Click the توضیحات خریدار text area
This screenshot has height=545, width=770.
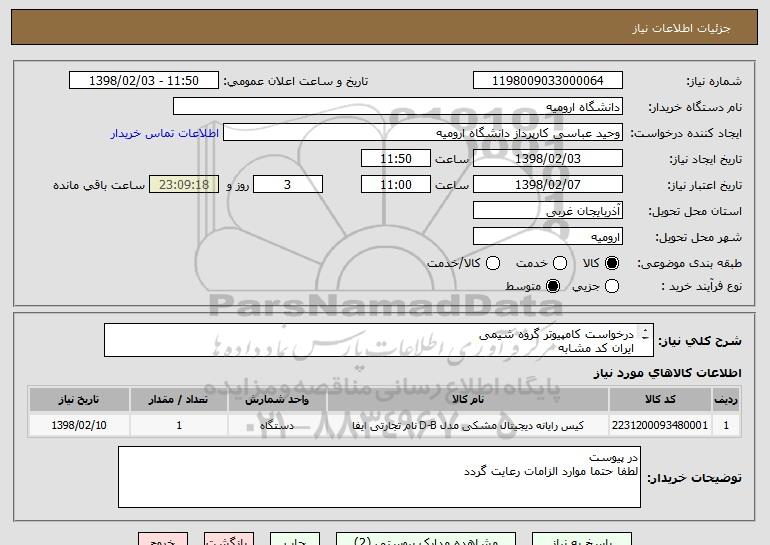tap(379, 477)
